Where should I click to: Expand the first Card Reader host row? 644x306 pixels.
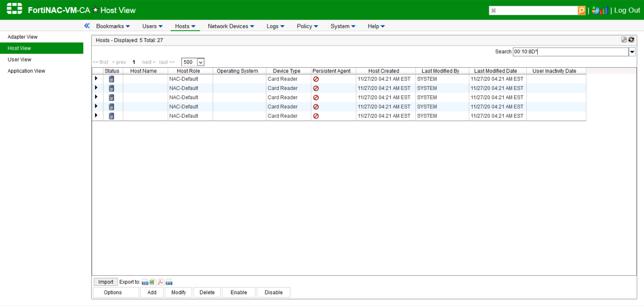(x=96, y=79)
